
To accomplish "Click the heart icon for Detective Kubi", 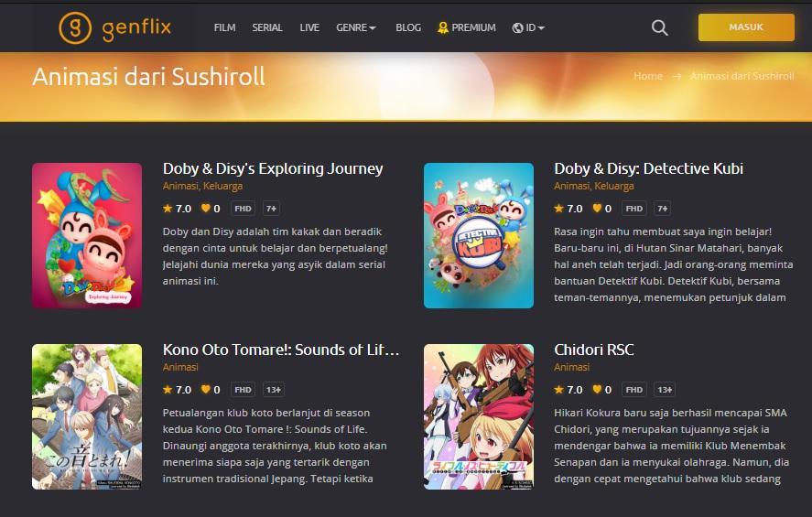I will coord(597,208).
